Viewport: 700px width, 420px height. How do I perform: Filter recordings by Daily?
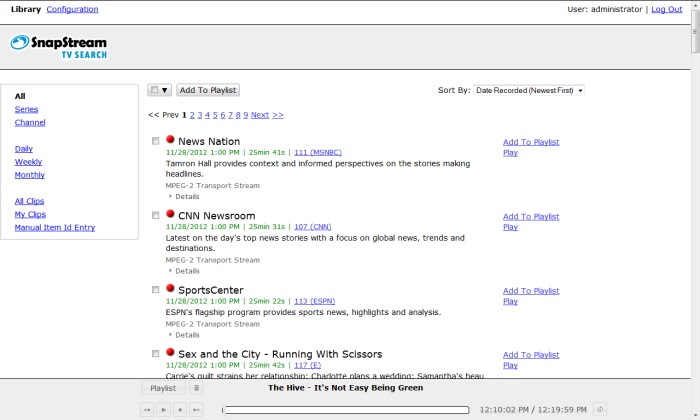pyautogui.click(x=24, y=149)
